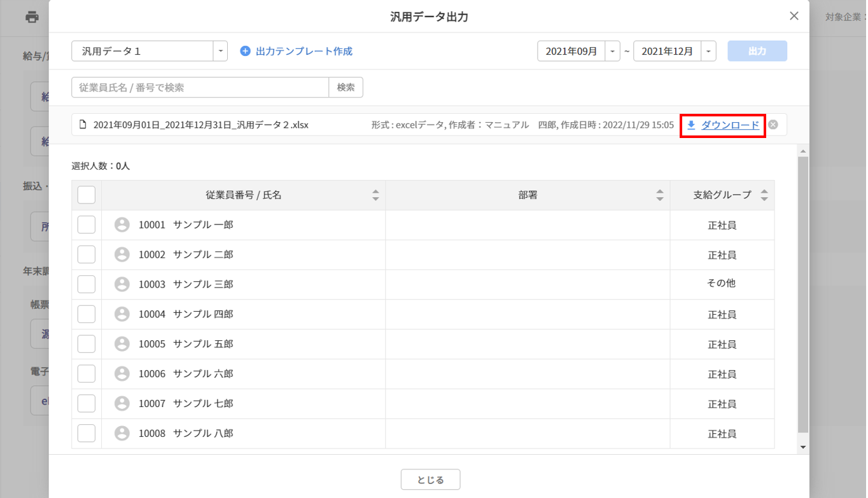Focus the 従業員氏名 / 番号で検索 field

coord(200,87)
